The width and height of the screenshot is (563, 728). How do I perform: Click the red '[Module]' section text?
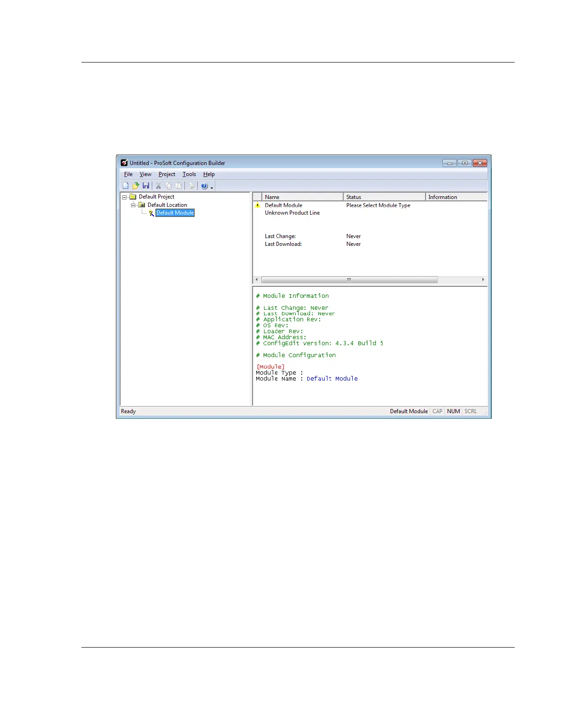click(270, 367)
